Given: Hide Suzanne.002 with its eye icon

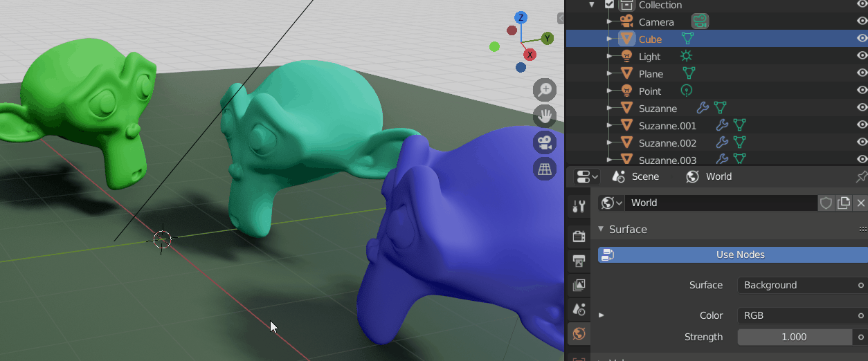Looking at the screenshot, I should click(861, 142).
